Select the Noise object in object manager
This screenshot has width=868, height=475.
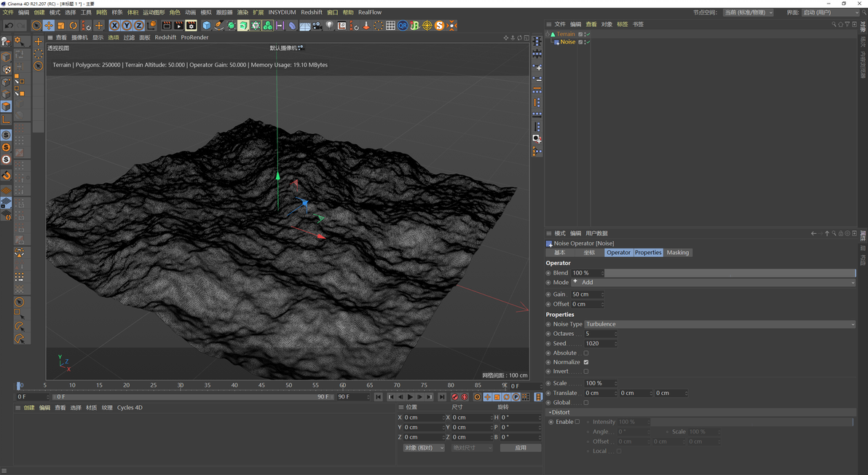(567, 42)
